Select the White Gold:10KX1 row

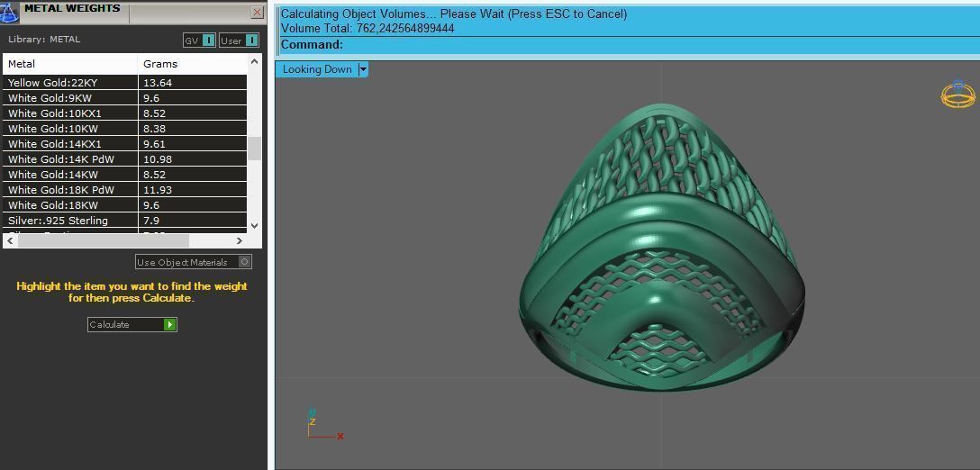(x=125, y=113)
